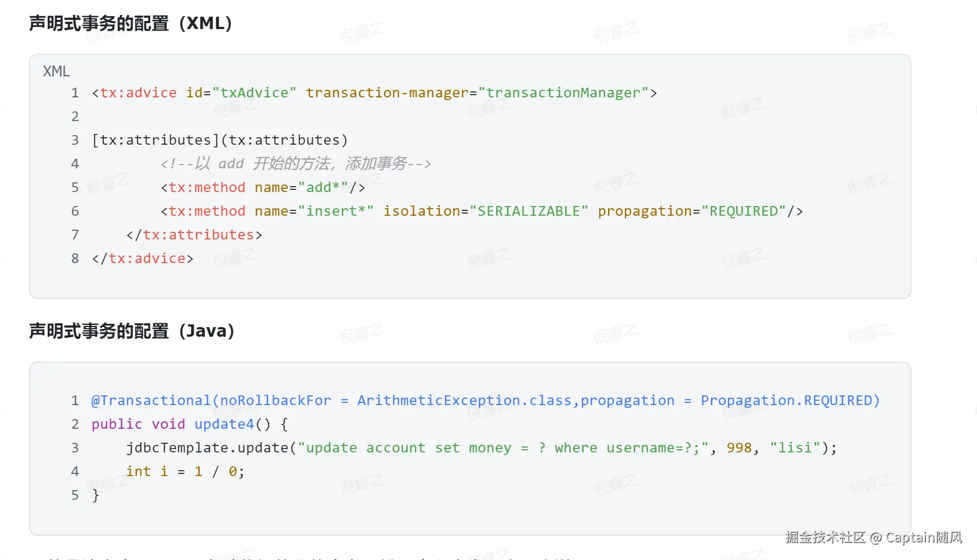Viewport: 977px width, 560px height.
Task: Click the jdbcTemplate.update call
Action: (x=207, y=448)
